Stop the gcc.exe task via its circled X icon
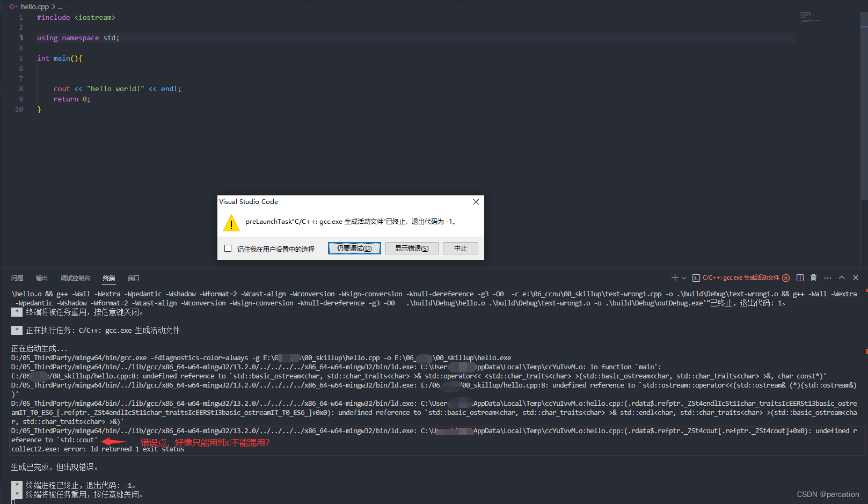This screenshot has width=868, height=504. [786, 277]
